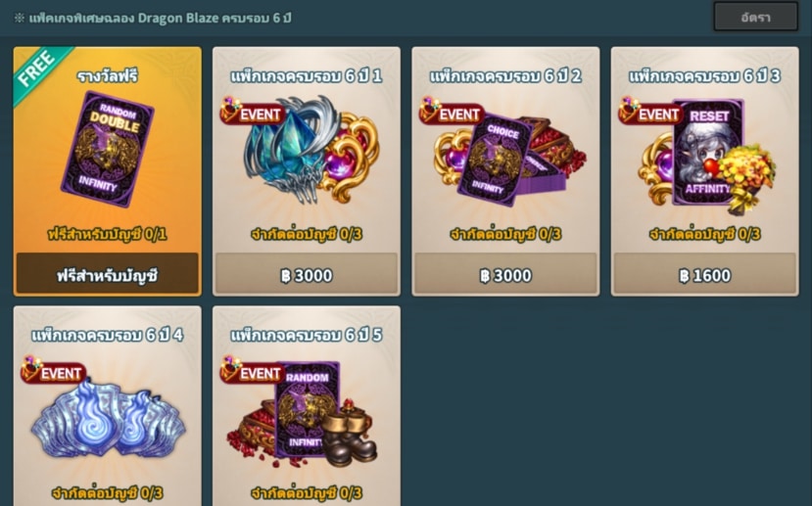The image size is (812, 506).
Task: Buy anniversary package 2 for ฿3000
Action: pyautogui.click(x=505, y=275)
